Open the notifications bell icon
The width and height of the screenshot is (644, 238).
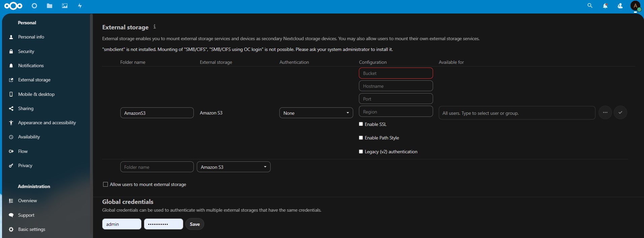(x=605, y=6)
